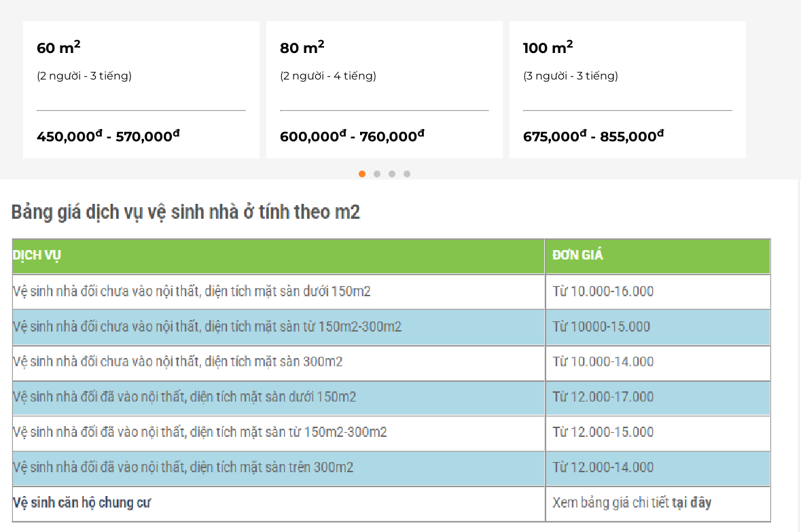This screenshot has width=801, height=532.
Task: Select the 80 m² pricing card title
Action: coord(302,48)
